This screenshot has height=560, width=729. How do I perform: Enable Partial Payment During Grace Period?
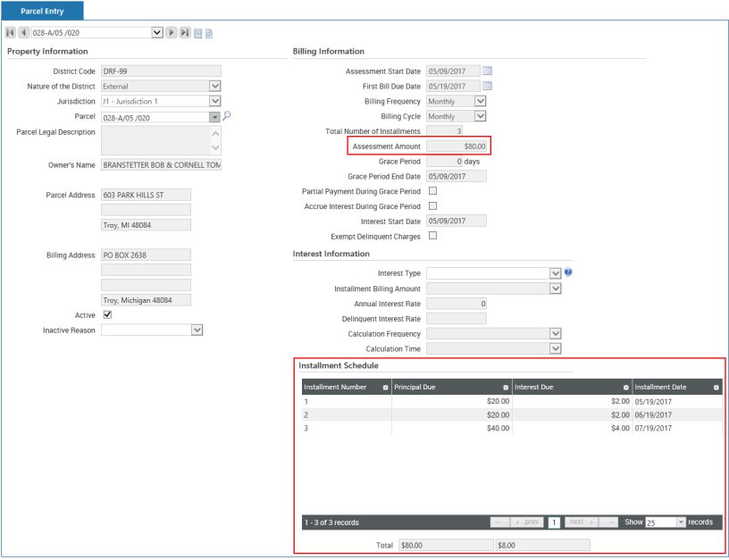[433, 191]
